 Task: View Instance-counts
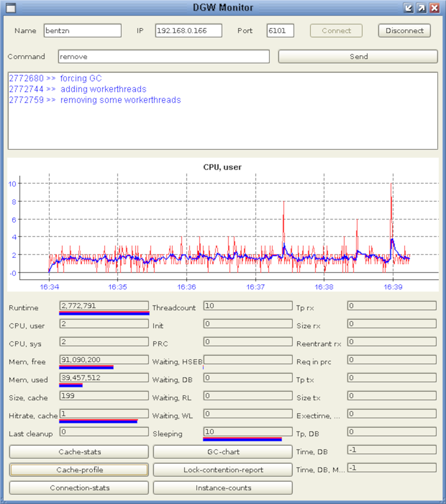[x=223, y=488]
